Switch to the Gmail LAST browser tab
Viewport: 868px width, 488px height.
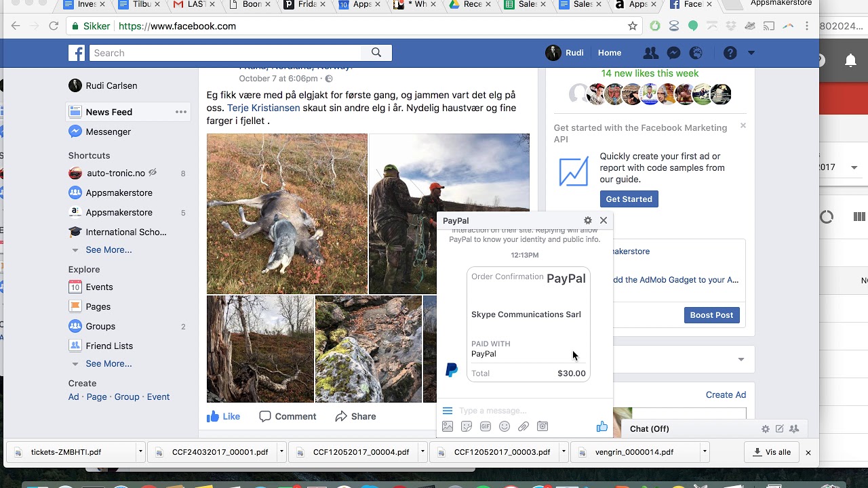[193, 5]
